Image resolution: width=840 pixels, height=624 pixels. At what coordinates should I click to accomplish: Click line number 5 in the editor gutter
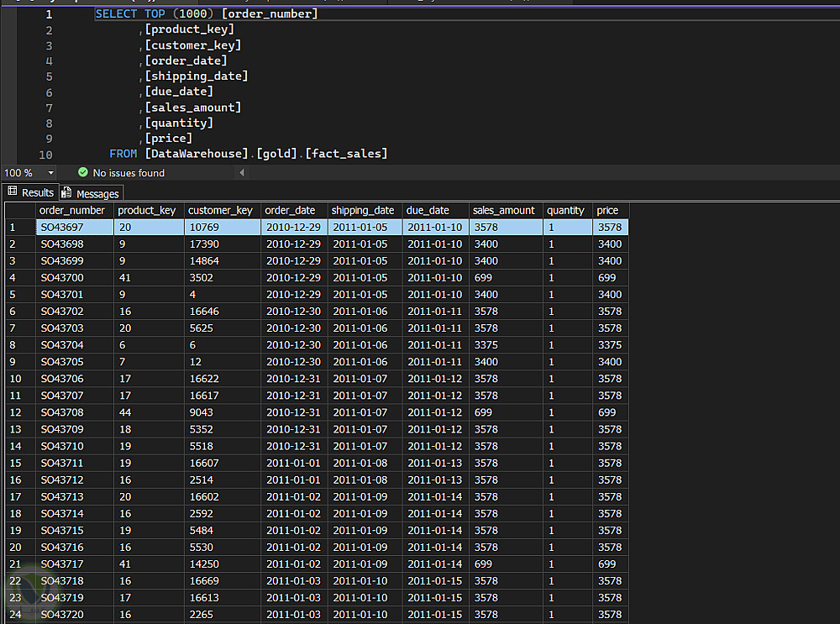(x=49, y=76)
